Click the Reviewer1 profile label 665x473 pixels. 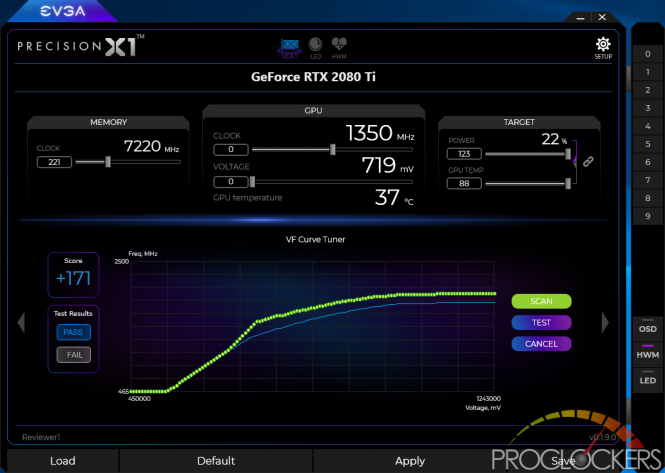pyautogui.click(x=41, y=437)
